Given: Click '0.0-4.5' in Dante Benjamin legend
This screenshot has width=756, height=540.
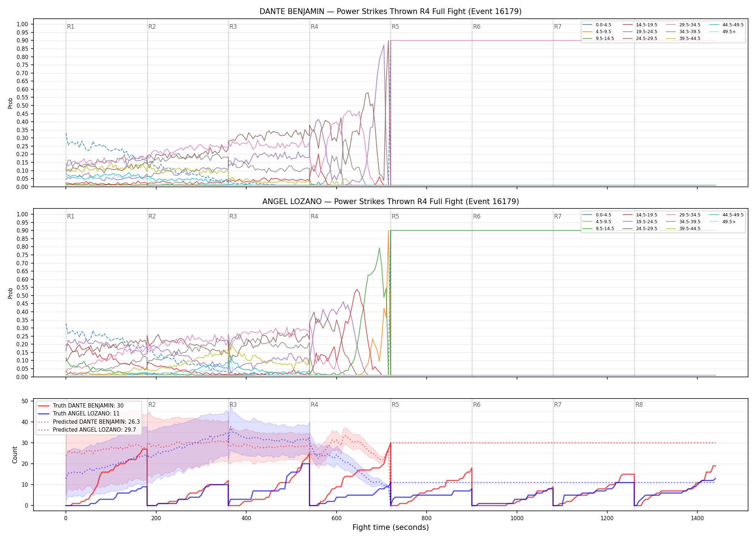Looking at the screenshot, I should pyautogui.click(x=603, y=25).
